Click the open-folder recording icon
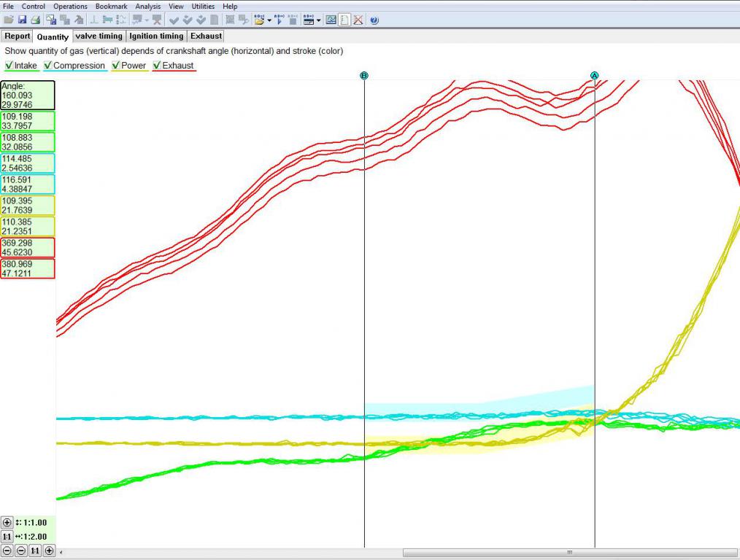Image resolution: width=740 pixels, height=560 pixels. tap(259, 20)
